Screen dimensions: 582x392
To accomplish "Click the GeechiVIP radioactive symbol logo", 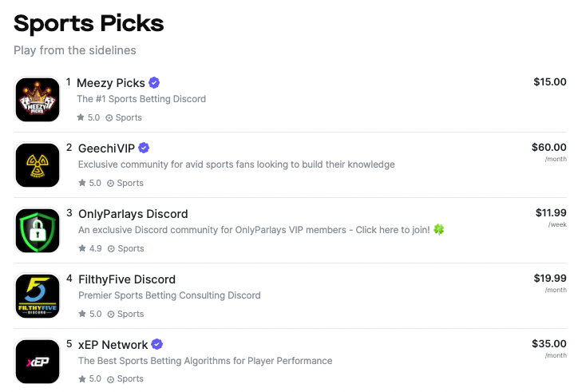I will click(x=37, y=165).
